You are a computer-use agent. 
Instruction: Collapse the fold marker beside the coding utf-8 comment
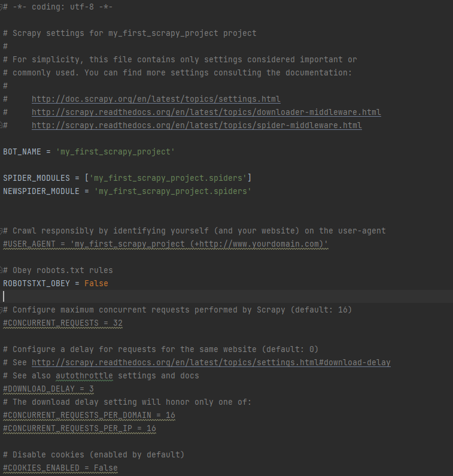[x=2, y=7]
